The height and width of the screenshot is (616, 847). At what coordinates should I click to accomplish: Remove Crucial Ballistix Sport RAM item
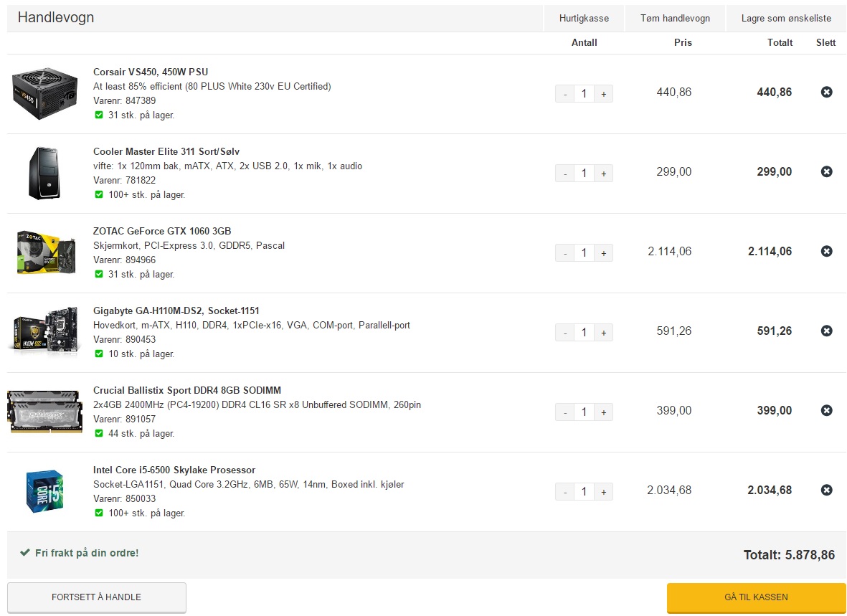click(x=826, y=410)
